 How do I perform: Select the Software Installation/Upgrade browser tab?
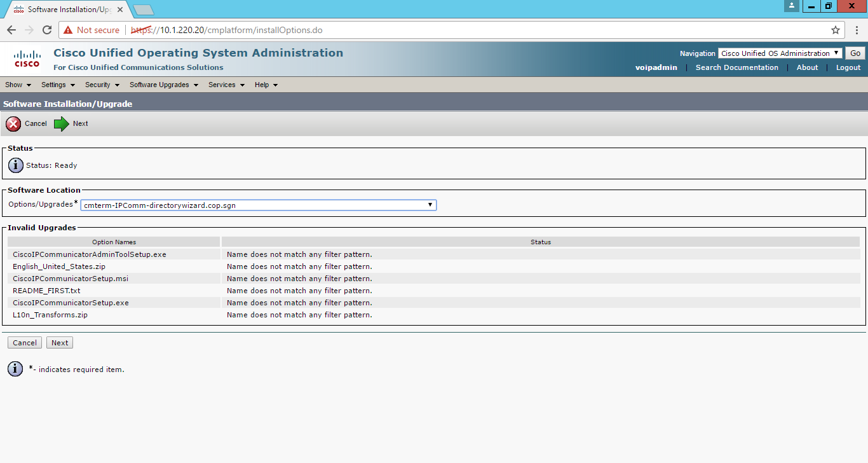[x=68, y=10]
